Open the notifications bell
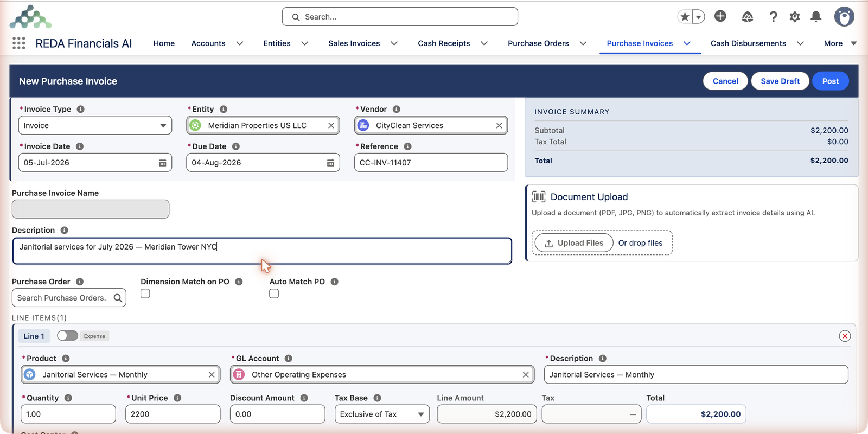 pos(816,17)
